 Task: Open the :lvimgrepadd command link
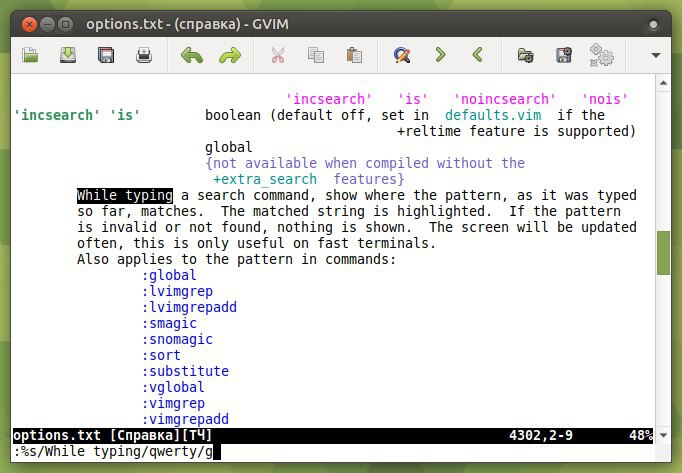click(x=189, y=307)
